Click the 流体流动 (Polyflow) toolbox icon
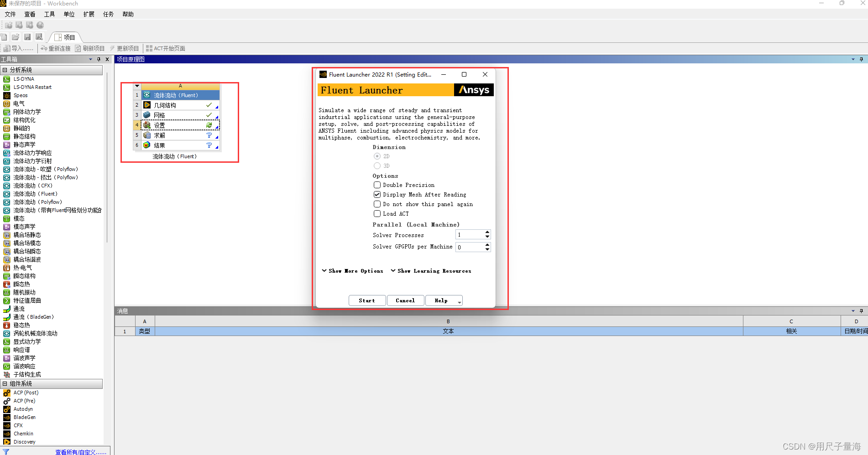868x455 pixels. 6,202
